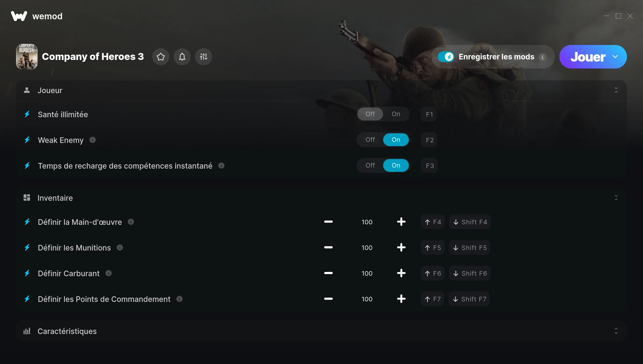Toggle Enregistrer les mods switch
643x364 pixels.
[446, 57]
